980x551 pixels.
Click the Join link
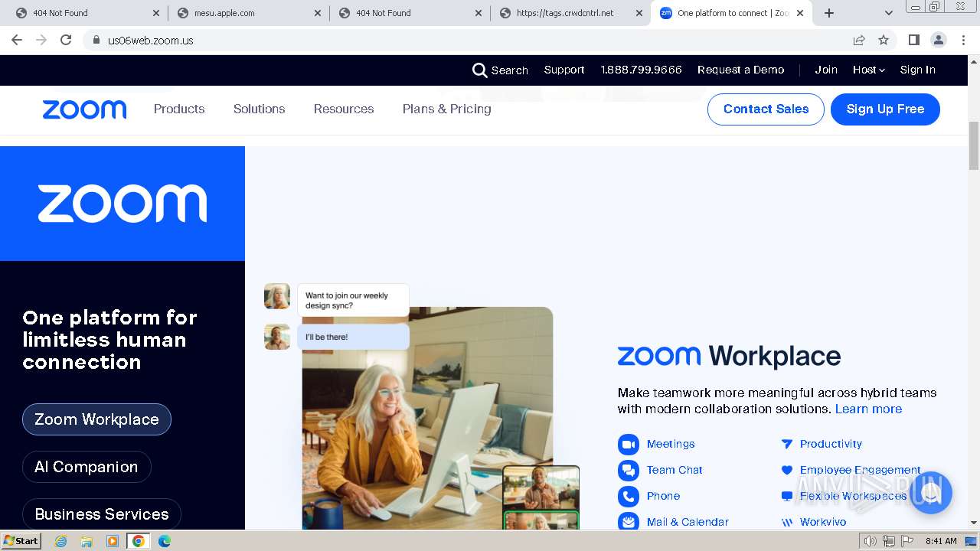(826, 70)
